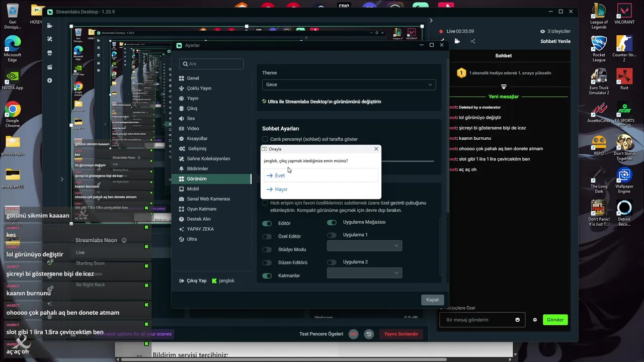
Task: Enable the Düzen Editörü switch
Action: [267, 262]
